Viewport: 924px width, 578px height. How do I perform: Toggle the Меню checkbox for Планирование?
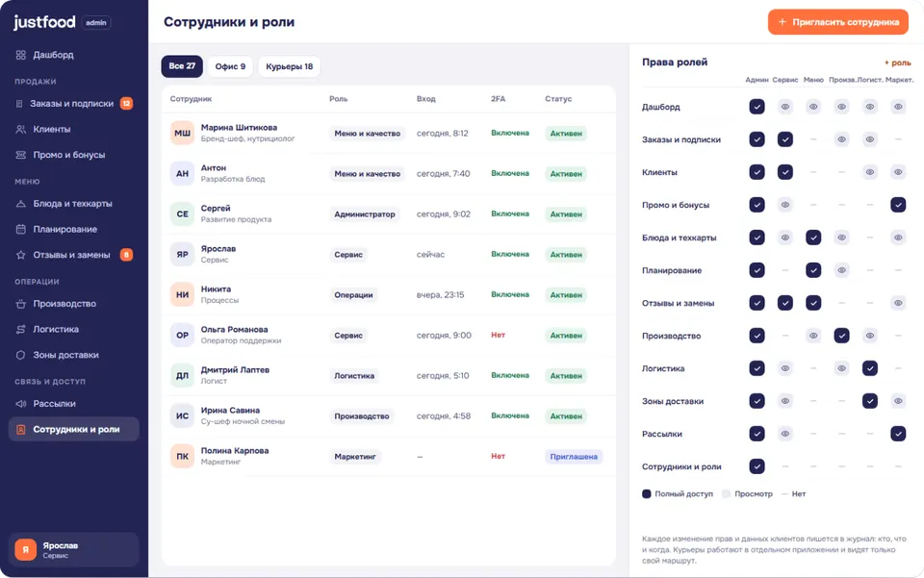(814, 270)
